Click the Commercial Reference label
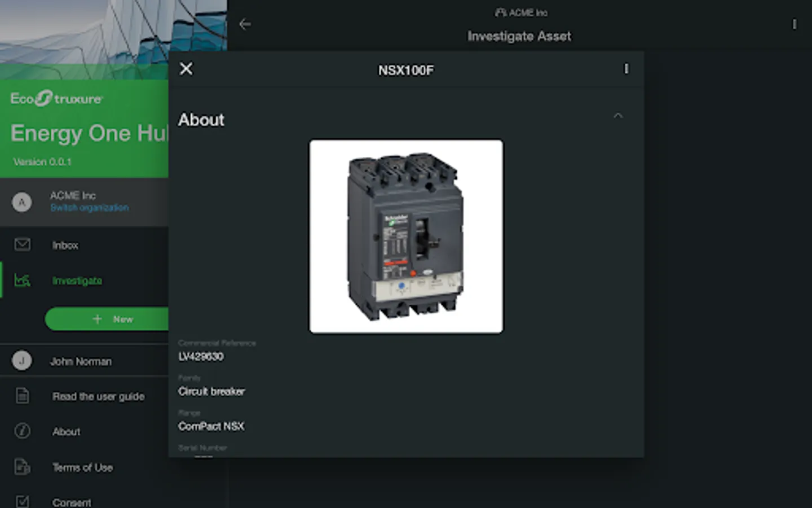This screenshot has width=812, height=508. 217,343
